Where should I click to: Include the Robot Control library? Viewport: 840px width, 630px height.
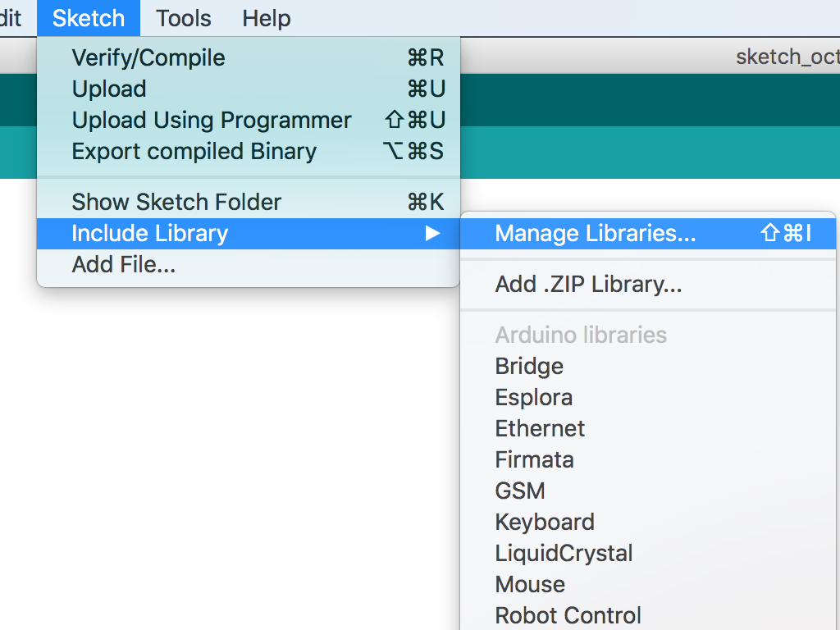pos(648,615)
